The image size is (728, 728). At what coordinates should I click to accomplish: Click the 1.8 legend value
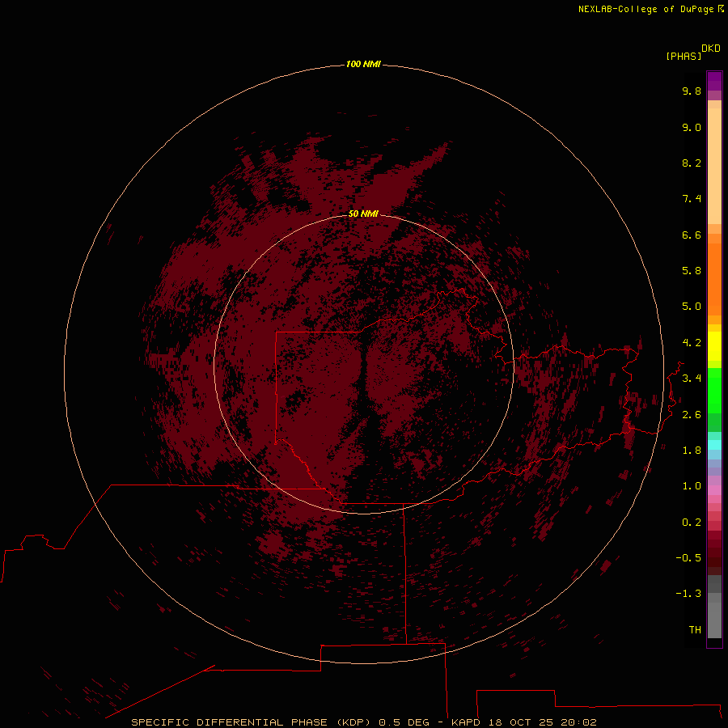(692, 451)
